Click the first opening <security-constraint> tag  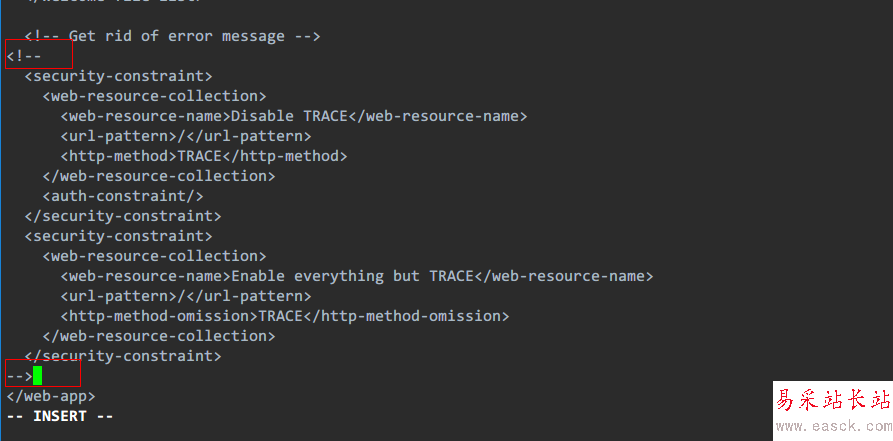(118, 76)
